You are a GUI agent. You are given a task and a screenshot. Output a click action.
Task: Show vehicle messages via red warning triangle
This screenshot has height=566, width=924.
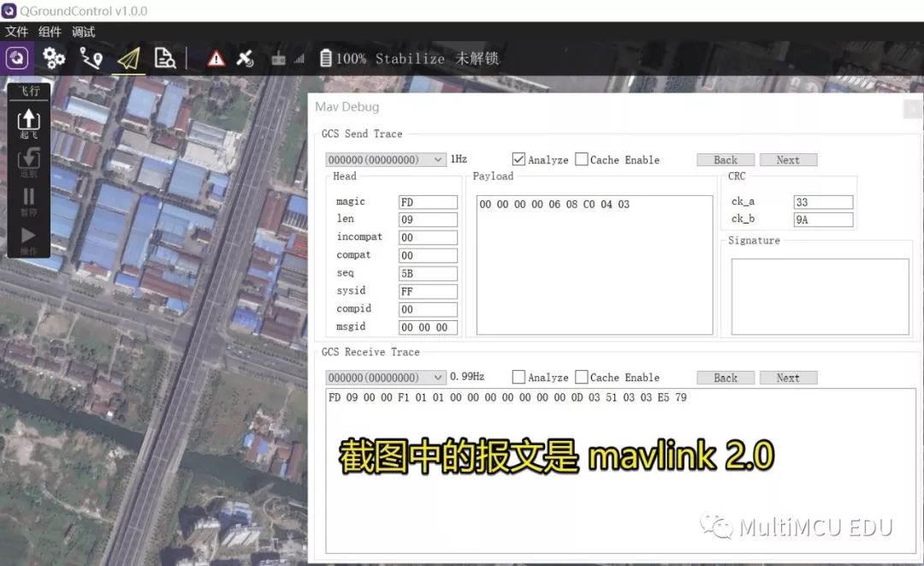(216, 58)
